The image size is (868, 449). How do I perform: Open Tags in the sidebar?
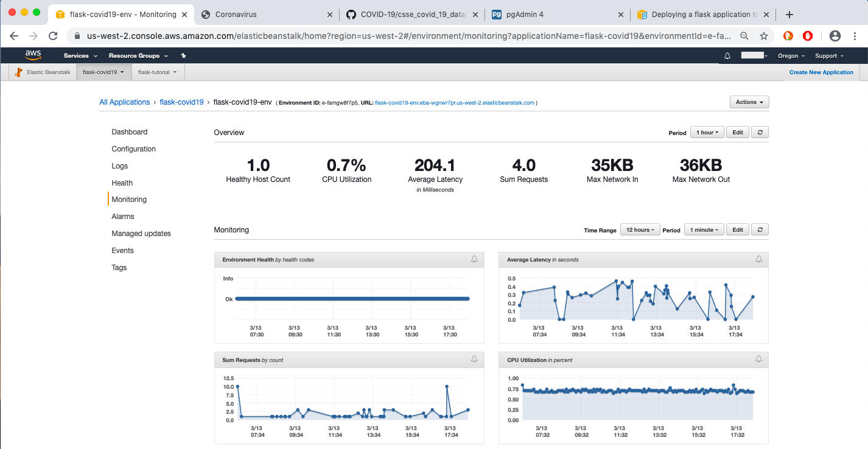pos(119,268)
